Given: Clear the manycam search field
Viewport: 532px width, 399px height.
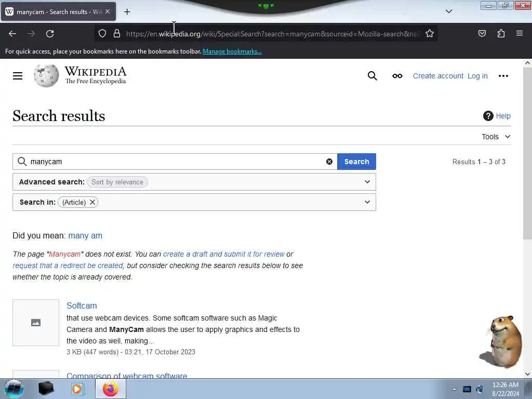Looking at the screenshot, I should (329, 162).
